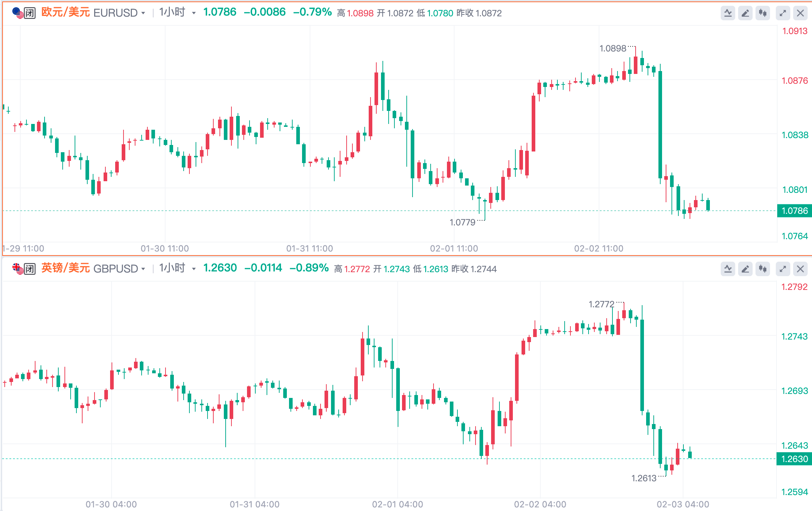Screen dimensions: 812x511
Task: Click the candlestick chart-type icon for GBPUSD
Action: [x=763, y=269]
